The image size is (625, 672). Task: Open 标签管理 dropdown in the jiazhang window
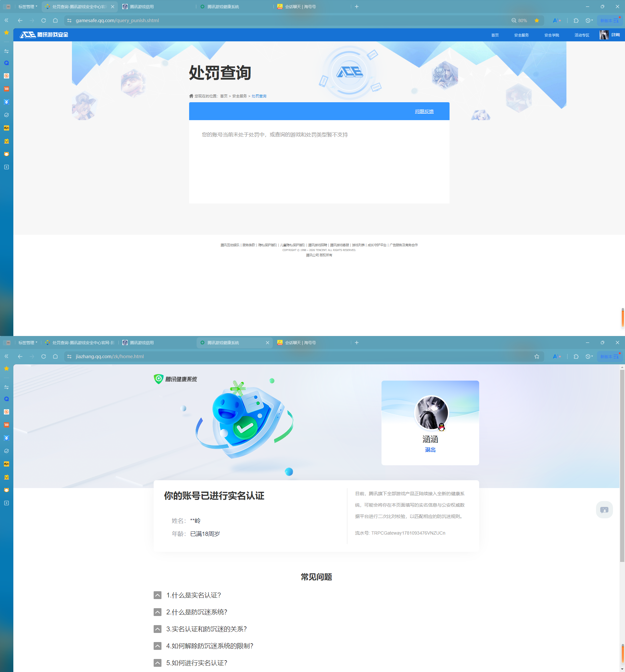[x=28, y=343]
